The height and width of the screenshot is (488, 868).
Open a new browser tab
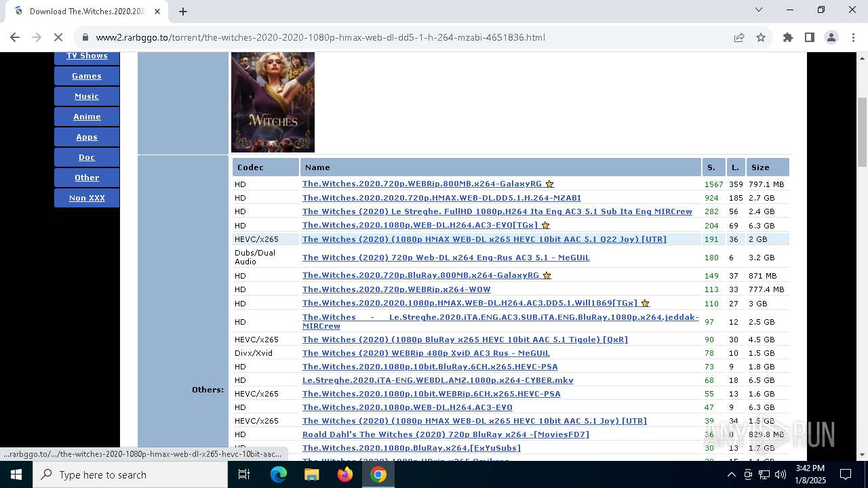pyautogui.click(x=183, y=11)
